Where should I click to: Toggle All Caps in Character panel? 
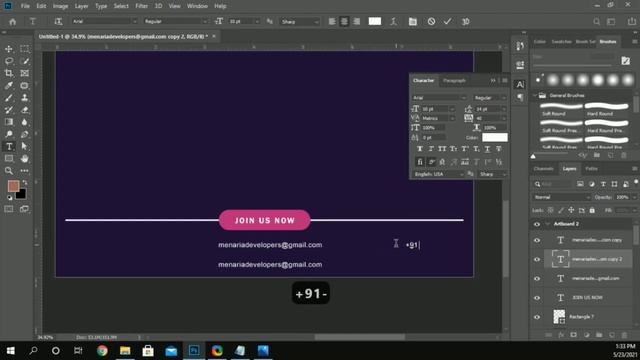click(x=442, y=149)
